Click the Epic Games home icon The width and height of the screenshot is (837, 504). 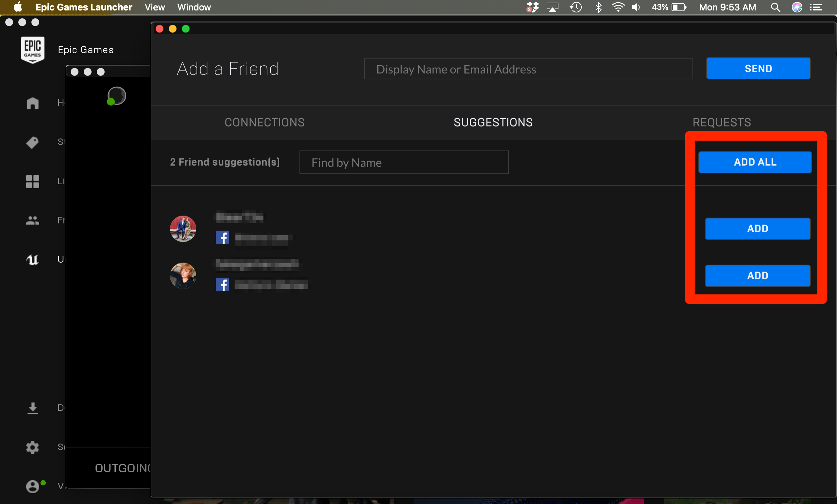(x=33, y=102)
